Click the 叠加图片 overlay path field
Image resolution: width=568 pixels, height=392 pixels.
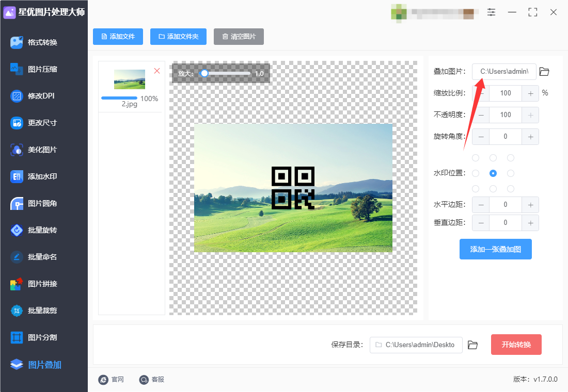point(504,72)
